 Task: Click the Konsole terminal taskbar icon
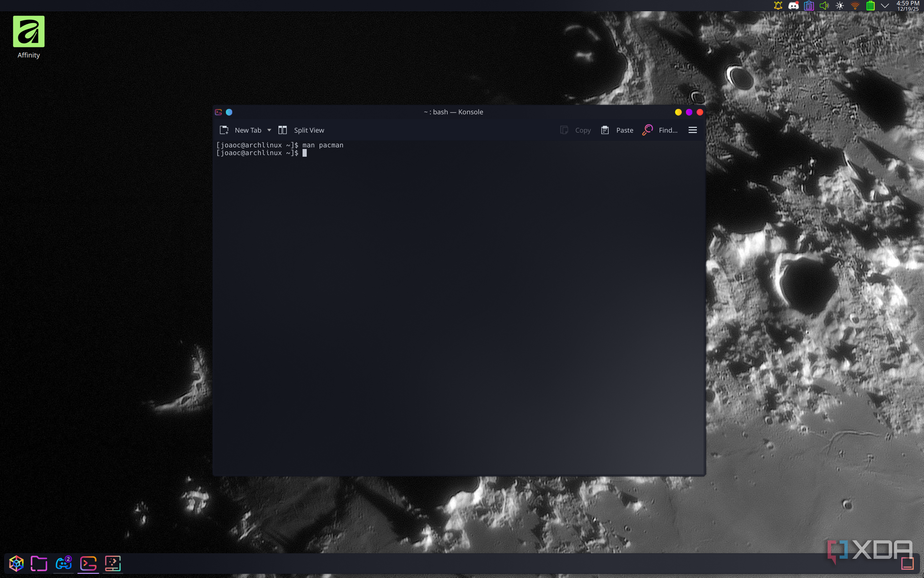(88, 563)
